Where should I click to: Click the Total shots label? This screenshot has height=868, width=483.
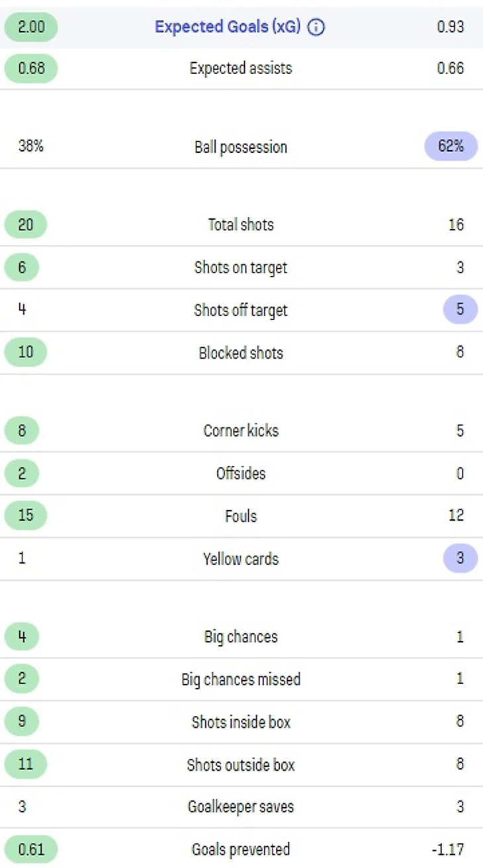[x=241, y=225]
